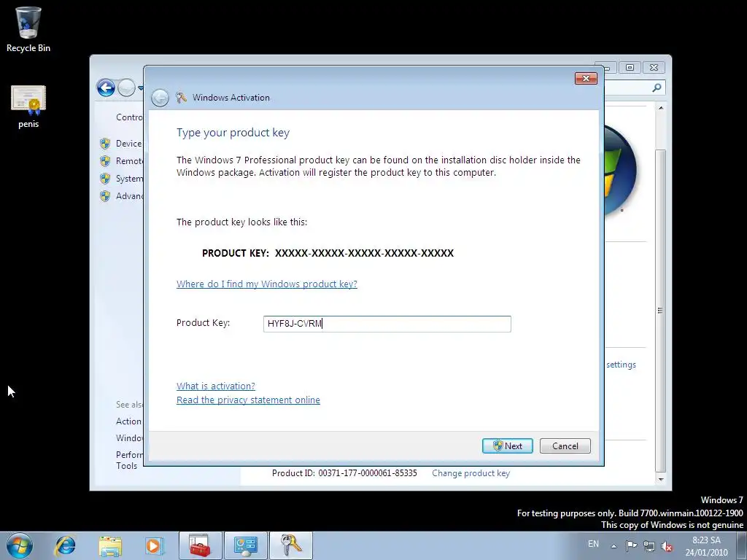Click the muted volume tray icon
This screenshot has height=560, width=747.
(x=667, y=546)
